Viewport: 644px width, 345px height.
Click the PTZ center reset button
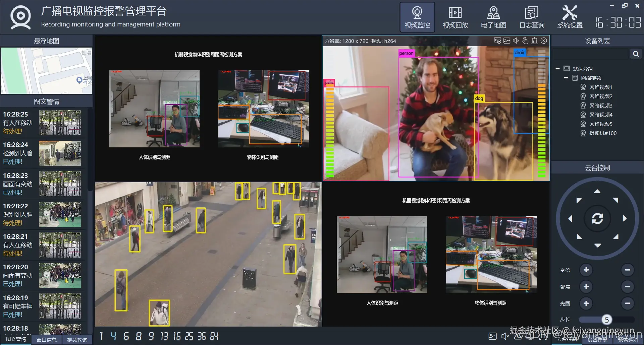(597, 218)
